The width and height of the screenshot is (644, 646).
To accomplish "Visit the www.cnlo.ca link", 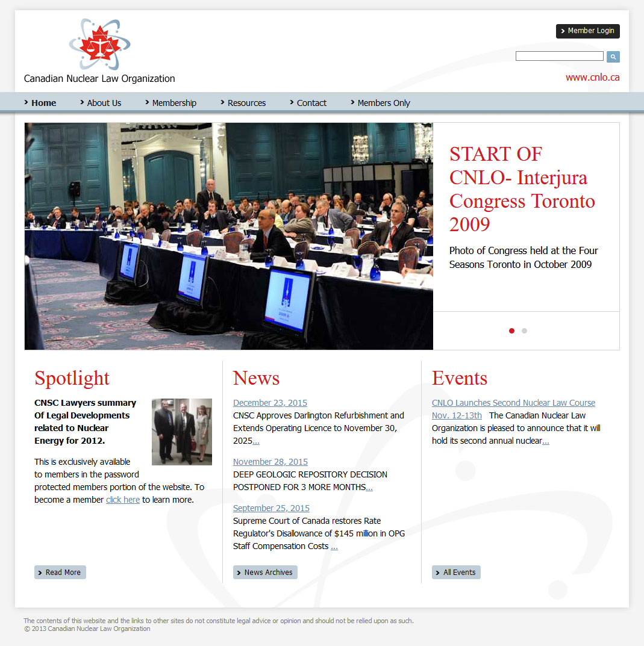I will point(592,78).
